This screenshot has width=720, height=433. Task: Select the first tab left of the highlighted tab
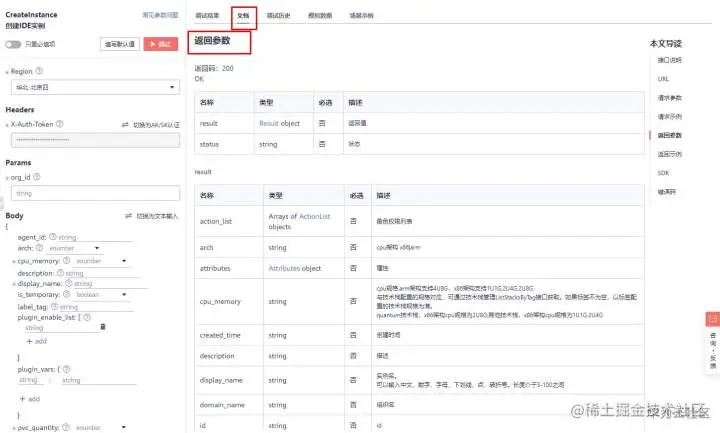coord(207,15)
